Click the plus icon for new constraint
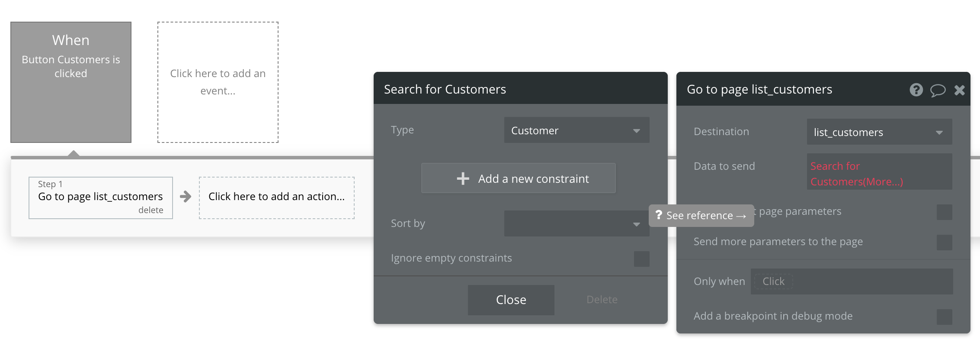Screen dimensions: 980x343 pos(463,178)
